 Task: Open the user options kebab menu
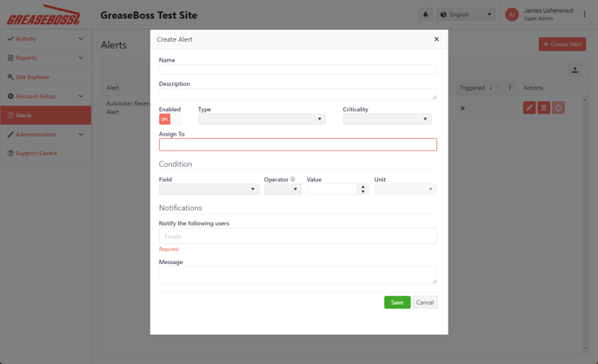[584, 15]
